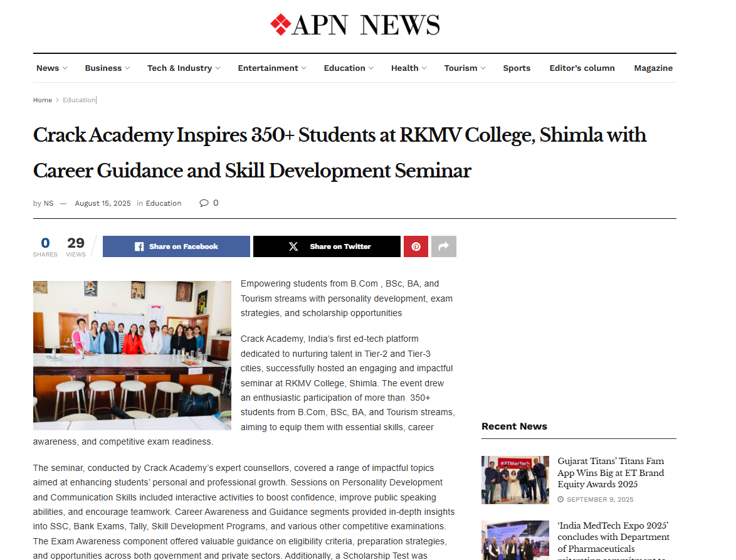736x560 pixels.
Task: Click the X icon in Twitter share button
Action: (293, 246)
